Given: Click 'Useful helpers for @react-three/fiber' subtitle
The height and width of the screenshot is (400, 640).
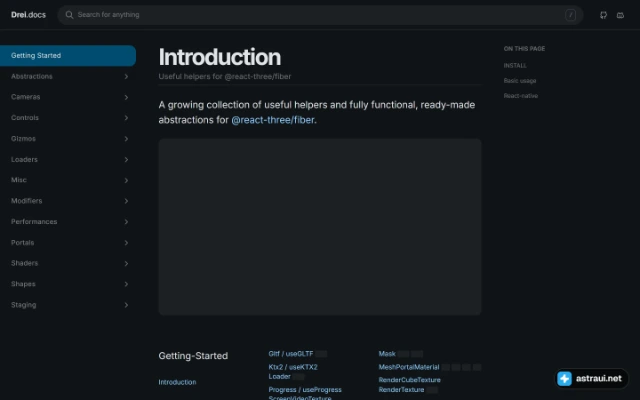Looking at the screenshot, I should coord(224,76).
